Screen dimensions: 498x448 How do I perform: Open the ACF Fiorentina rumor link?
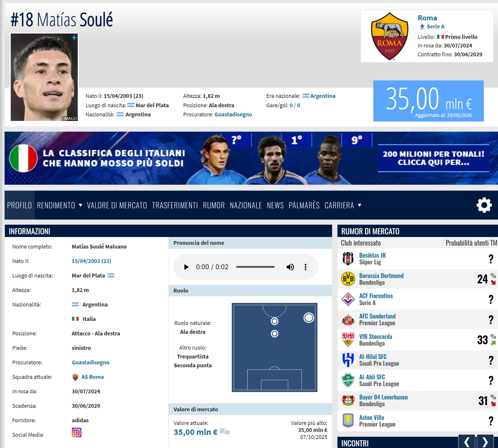coord(376,296)
